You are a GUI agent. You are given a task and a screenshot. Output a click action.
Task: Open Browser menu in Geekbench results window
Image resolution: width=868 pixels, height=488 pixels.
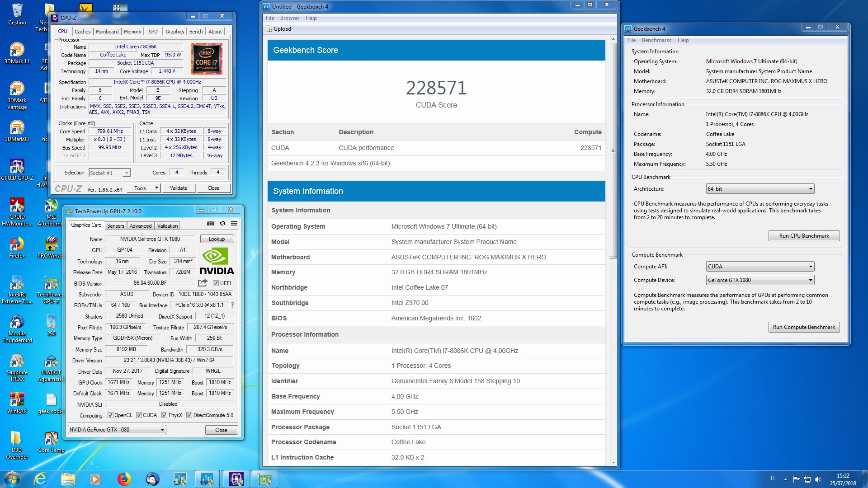click(x=289, y=18)
